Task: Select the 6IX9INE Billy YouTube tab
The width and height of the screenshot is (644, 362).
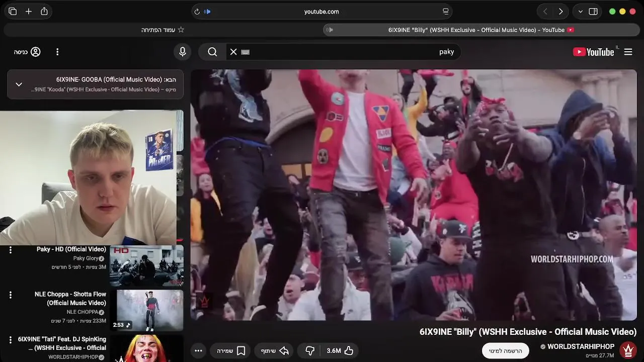Action: [481, 30]
